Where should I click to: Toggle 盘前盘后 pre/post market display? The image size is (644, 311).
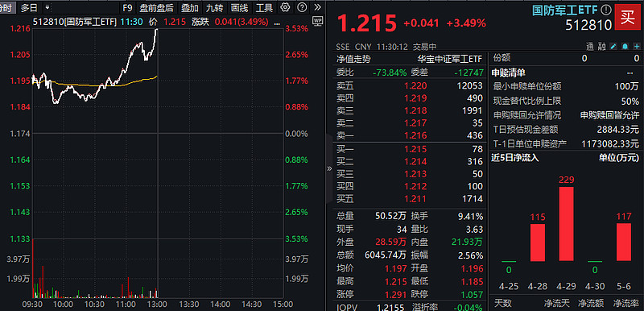[156, 7]
